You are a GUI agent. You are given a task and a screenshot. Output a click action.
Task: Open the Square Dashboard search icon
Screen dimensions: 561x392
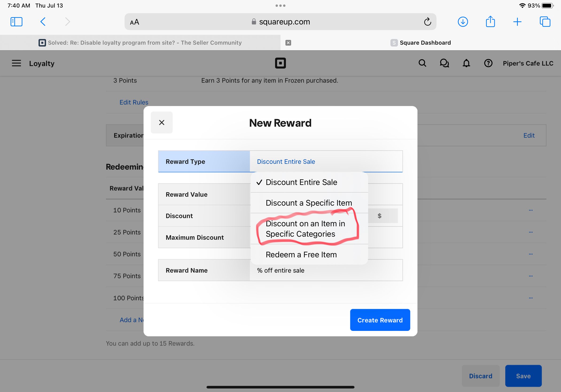pyautogui.click(x=422, y=63)
